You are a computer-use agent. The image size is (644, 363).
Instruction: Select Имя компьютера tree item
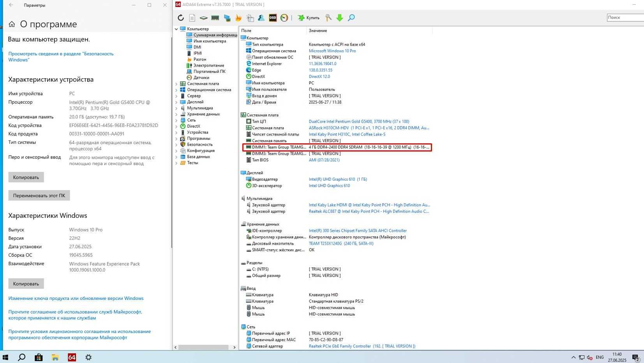[x=206, y=41]
